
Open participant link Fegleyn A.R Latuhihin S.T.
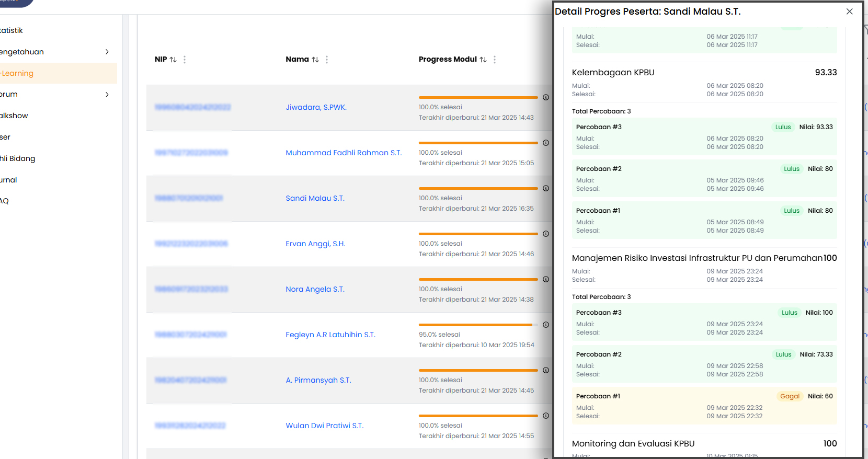[330, 335]
